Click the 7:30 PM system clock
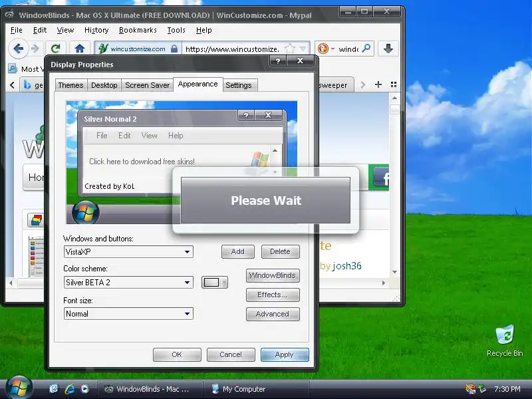Image resolution: width=532 pixels, height=399 pixels. pos(507,389)
